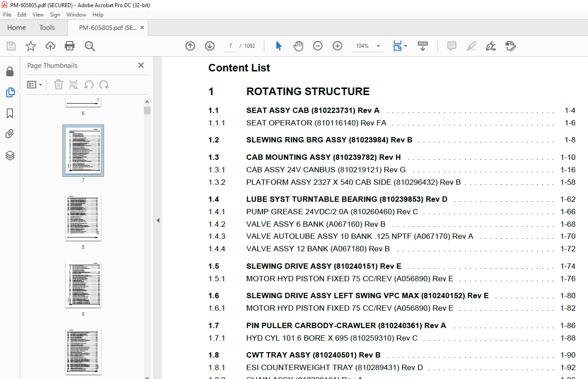The image size is (588, 379).
Task: Open the find text magnifier tool
Action: [90, 46]
